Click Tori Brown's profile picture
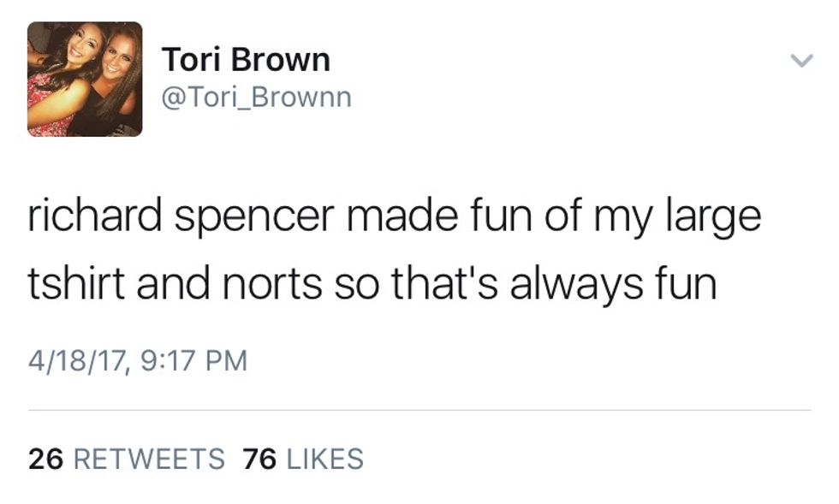The height and width of the screenshot is (504, 839). pyautogui.click(x=85, y=80)
